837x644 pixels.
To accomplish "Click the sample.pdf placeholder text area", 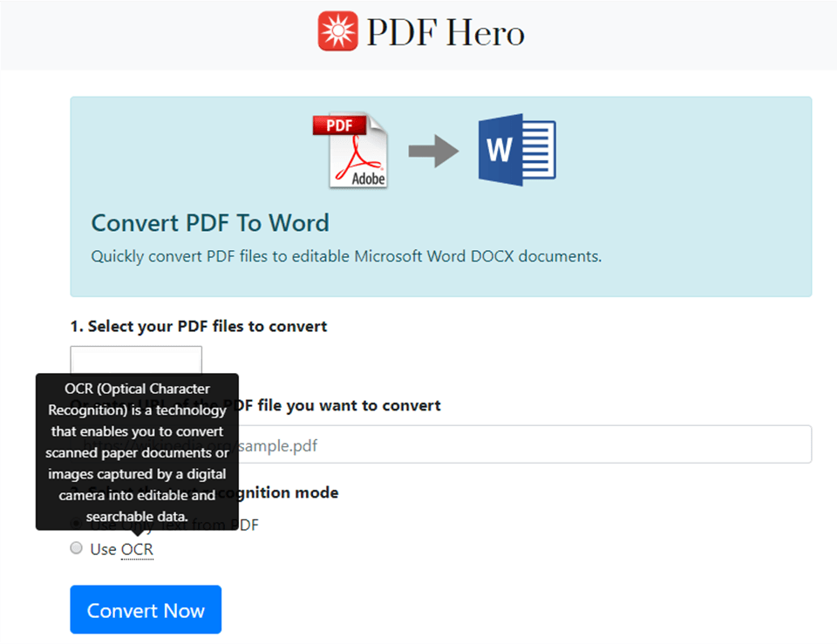I will [x=279, y=444].
